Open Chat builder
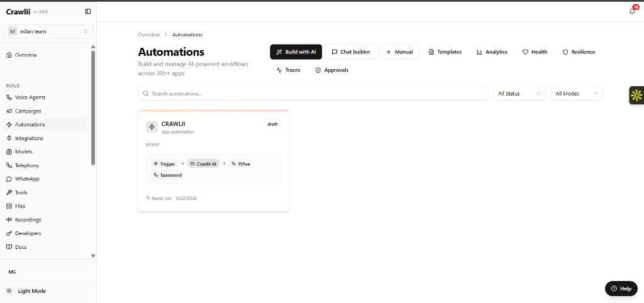644x303 pixels. point(351,52)
